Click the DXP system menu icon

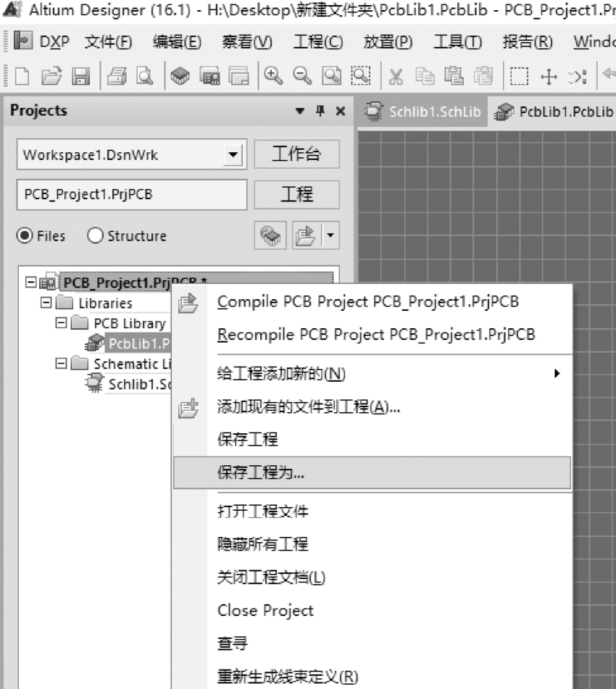23,41
